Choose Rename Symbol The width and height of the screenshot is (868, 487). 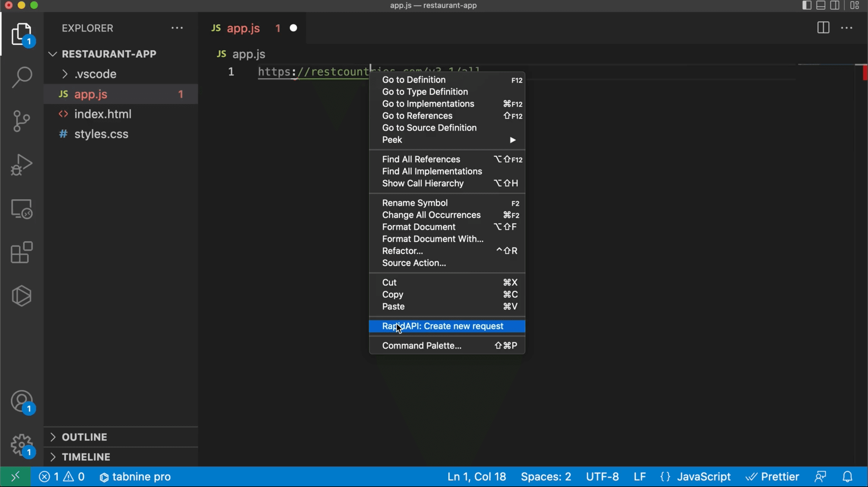pyautogui.click(x=447, y=203)
